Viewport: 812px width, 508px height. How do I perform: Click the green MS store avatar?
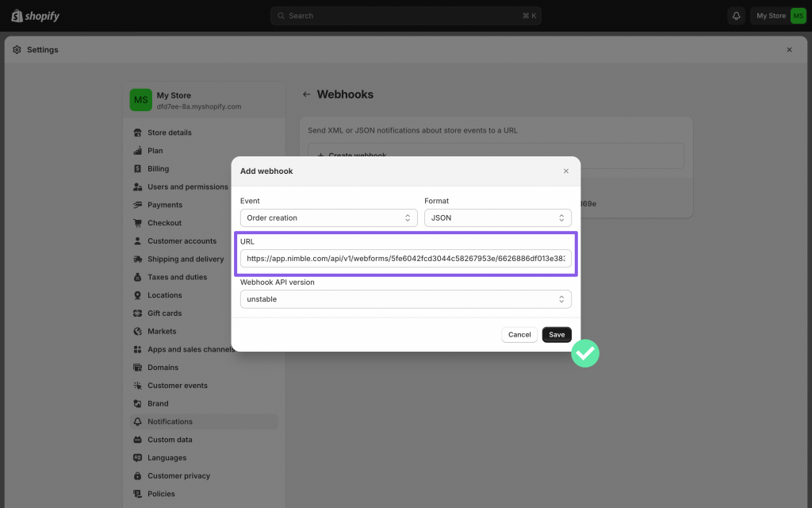click(x=798, y=16)
